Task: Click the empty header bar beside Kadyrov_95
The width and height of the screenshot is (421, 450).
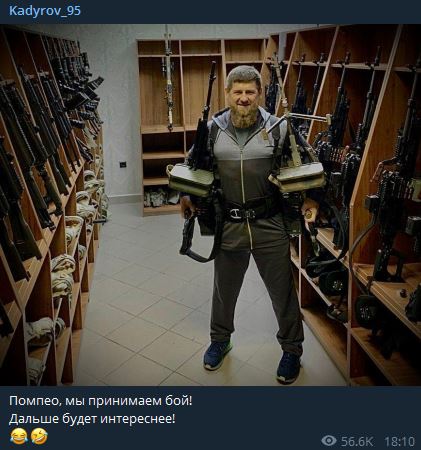Action: pos(251,11)
